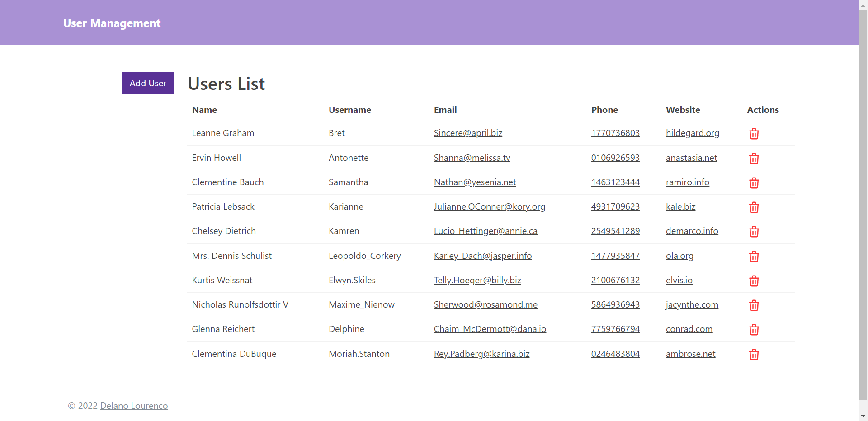Open email link Chaim_McDermott@dana.io
Screen dimensions: 868x421
pos(490,329)
